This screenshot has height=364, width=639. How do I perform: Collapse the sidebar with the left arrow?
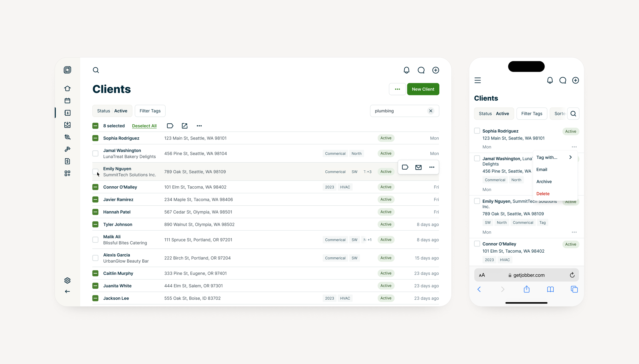(67, 291)
